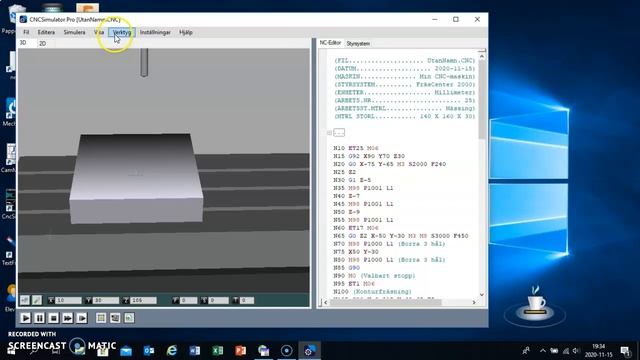Open the Hjälp menu
The image size is (640, 360).
tap(186, 32)
